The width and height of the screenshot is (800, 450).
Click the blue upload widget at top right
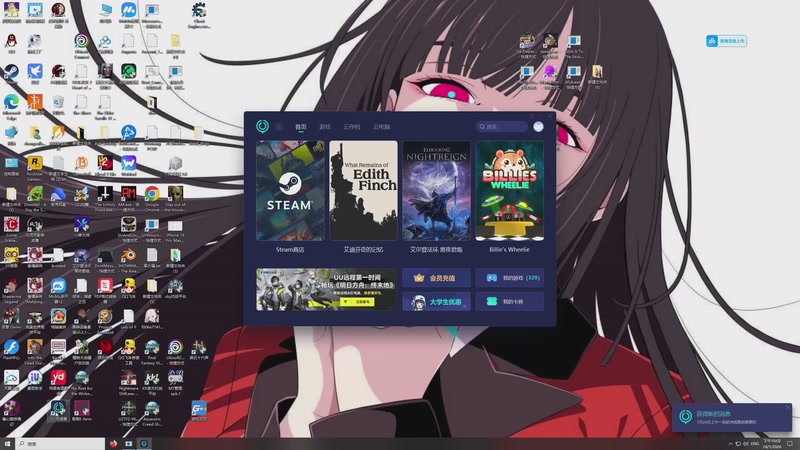(727, 41)
